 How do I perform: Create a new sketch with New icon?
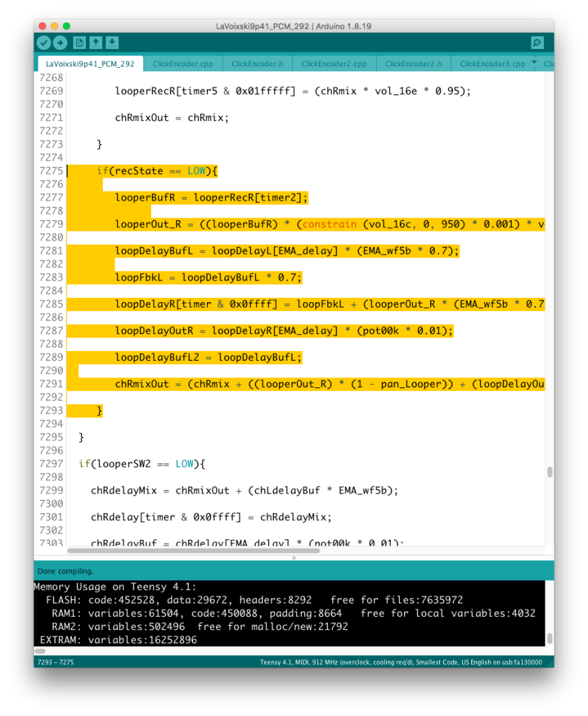point(80,43)
